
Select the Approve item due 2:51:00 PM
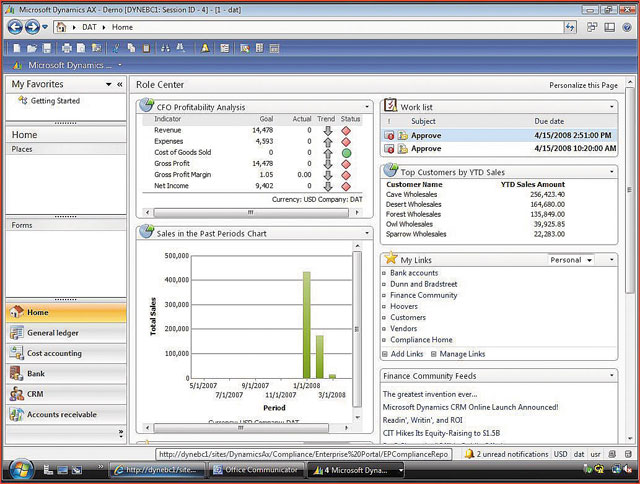(x=500, y=135)
